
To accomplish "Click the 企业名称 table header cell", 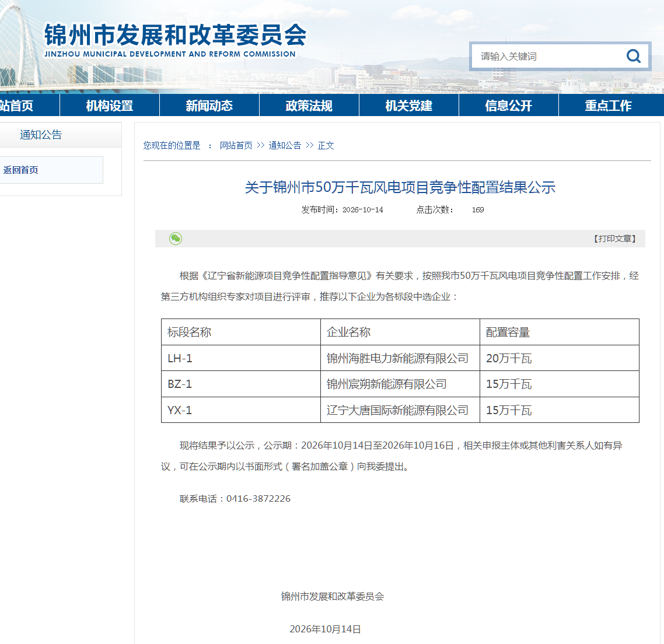I will pos(400,332).
